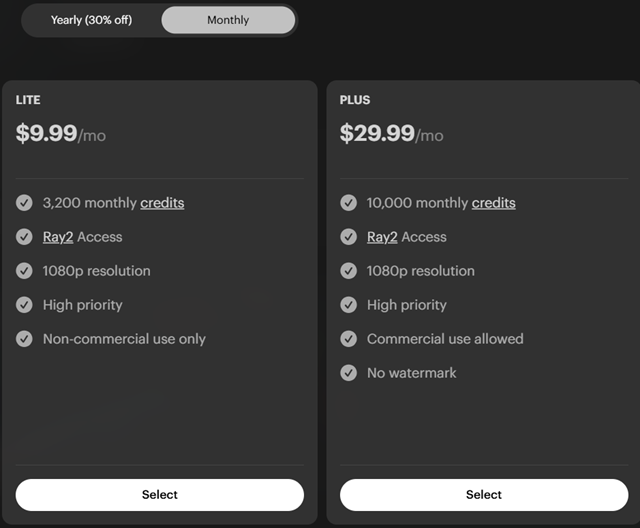
Task: Click the PLUS plan heading
Action: pos(355,101)
